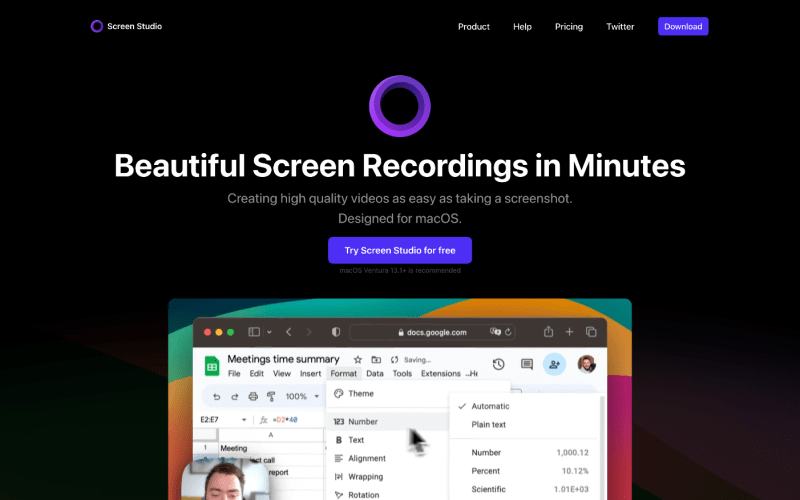The image size is (800, 500).
Task: Click the privacy shield icon
Action: (x=336, y=332)
